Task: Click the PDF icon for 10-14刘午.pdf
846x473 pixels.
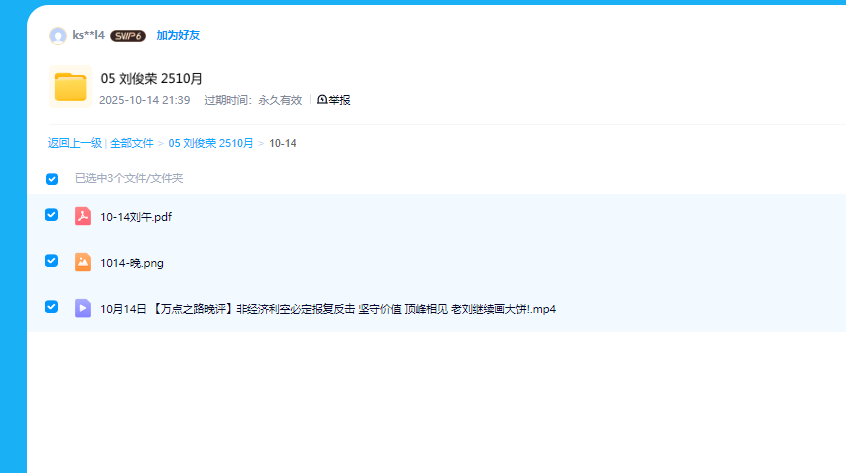Action: click(83, 216)
